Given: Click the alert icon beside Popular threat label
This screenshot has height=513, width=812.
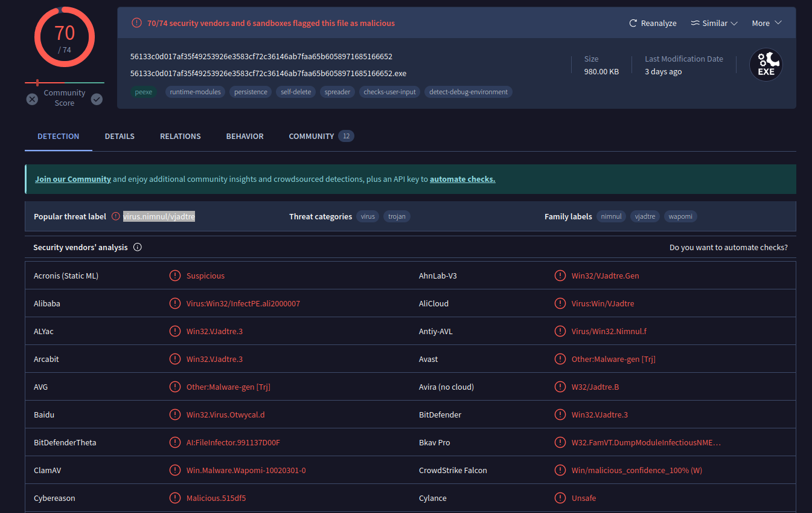Looking at the screenshot, I should point(116,216).
